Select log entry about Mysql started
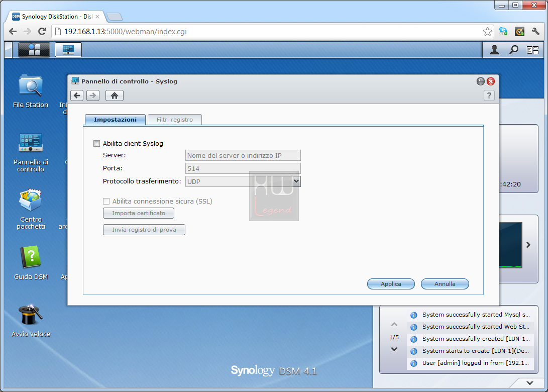Screen dimensions: 548x392 coord(471,315)
